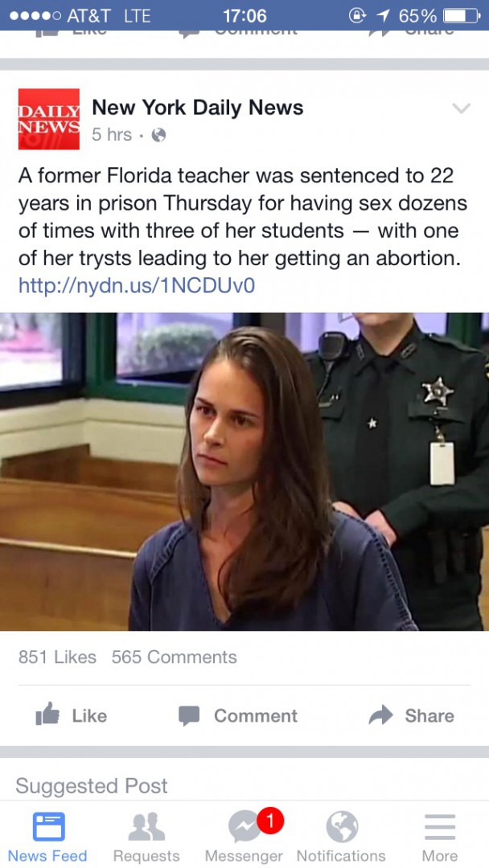Tap the Share arrow icon
Viewport: 489px width, 868px height.
pos(380,715)
